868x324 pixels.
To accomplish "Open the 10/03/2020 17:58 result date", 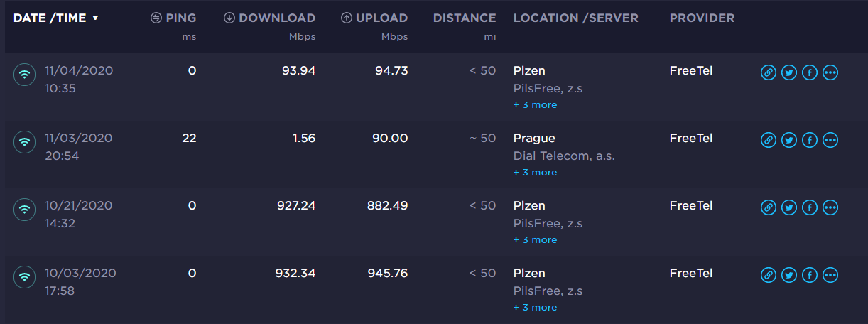I will pos(80,274).
